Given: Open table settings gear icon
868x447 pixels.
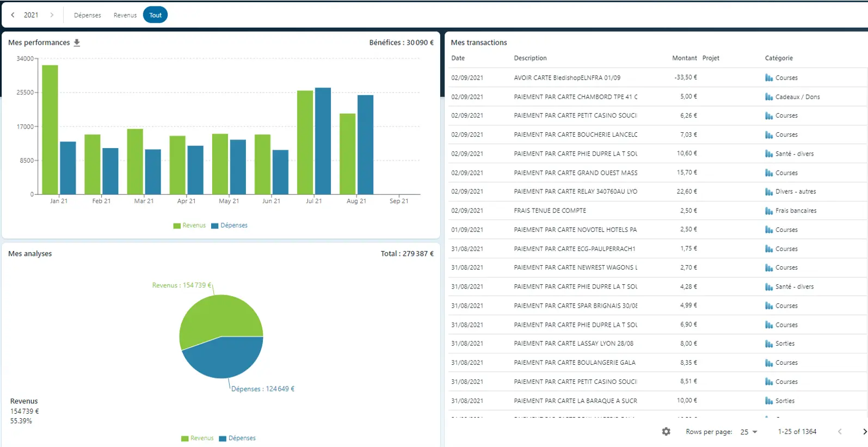Looking at the screenshot, I should coord(666,432).
